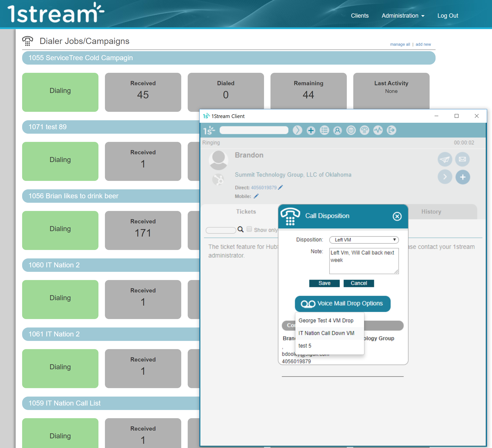492x448 pixels.
Task: Click the Dialing button for 1056 Brian campaign
Action: click(x=60, y=230)
